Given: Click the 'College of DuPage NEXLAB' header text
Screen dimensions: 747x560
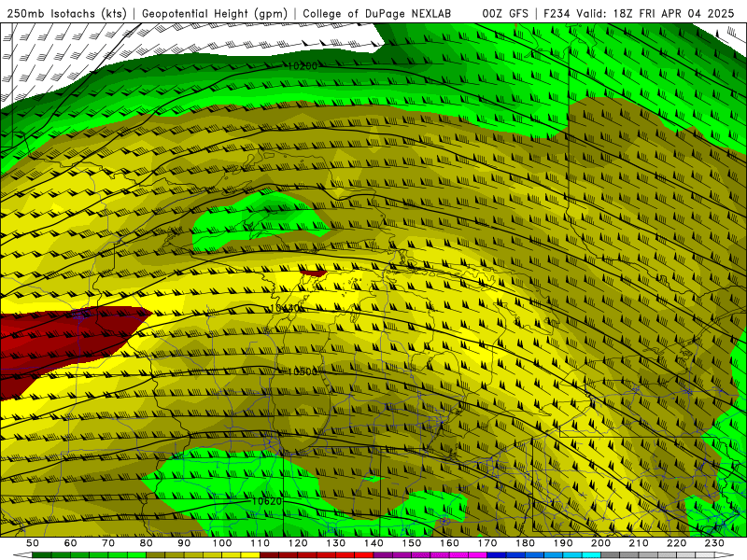Looking at the screenshot, I should 377,14.
